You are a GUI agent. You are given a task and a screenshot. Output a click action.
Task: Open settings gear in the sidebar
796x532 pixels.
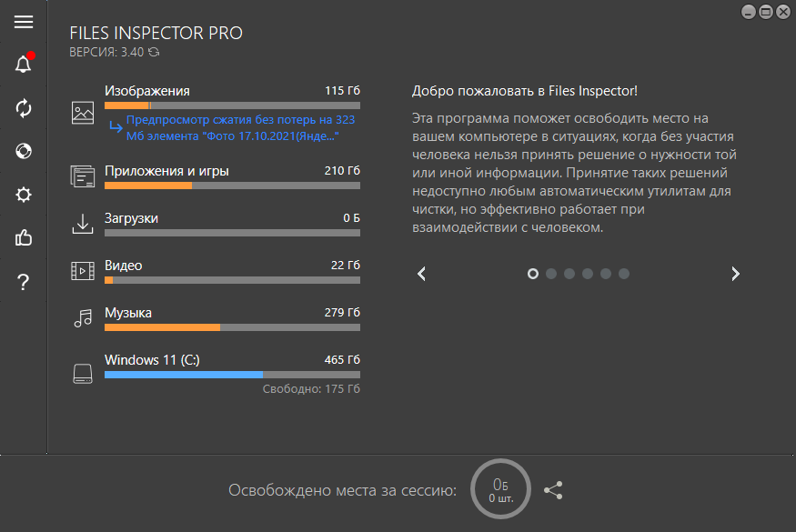click(24, 195)
